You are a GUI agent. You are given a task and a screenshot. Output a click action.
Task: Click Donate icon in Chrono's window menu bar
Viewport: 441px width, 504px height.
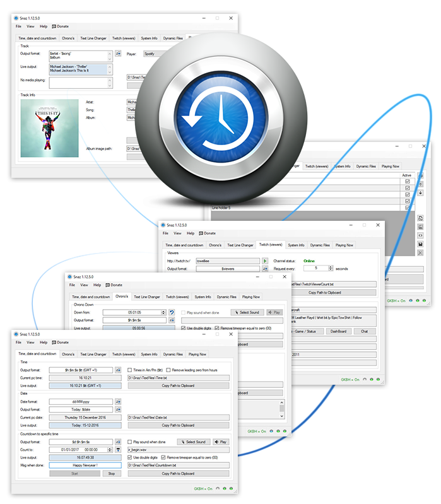(108, 285)
